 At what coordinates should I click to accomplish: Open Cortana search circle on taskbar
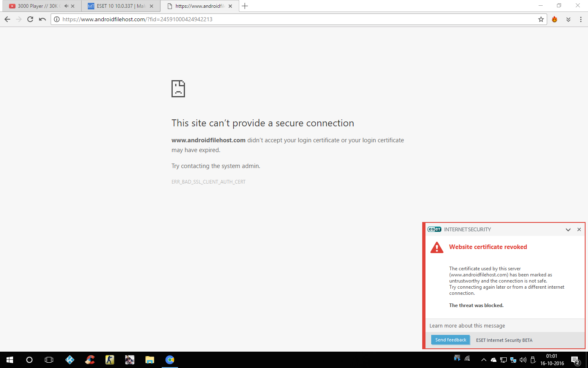pyautogui.click(x=29, y=360)
